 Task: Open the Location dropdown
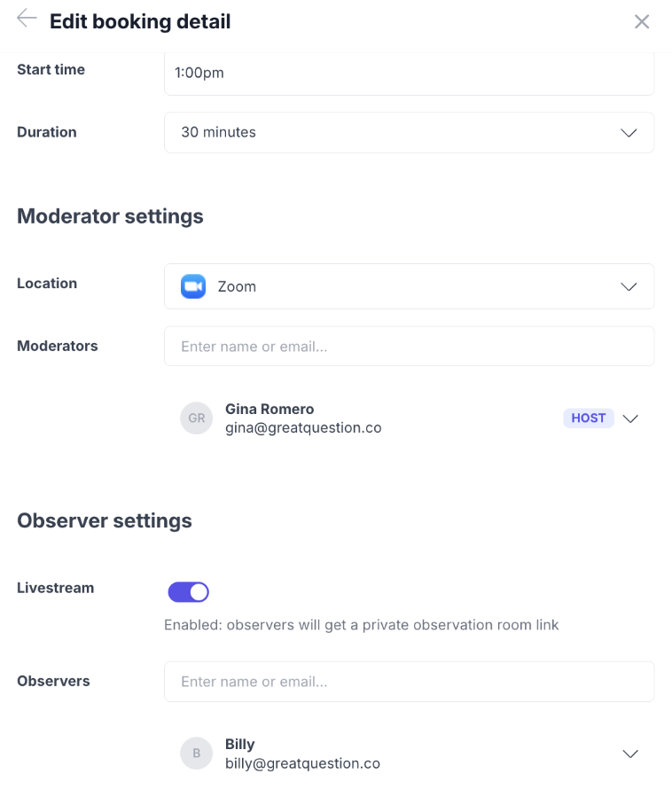pos(409,286)
